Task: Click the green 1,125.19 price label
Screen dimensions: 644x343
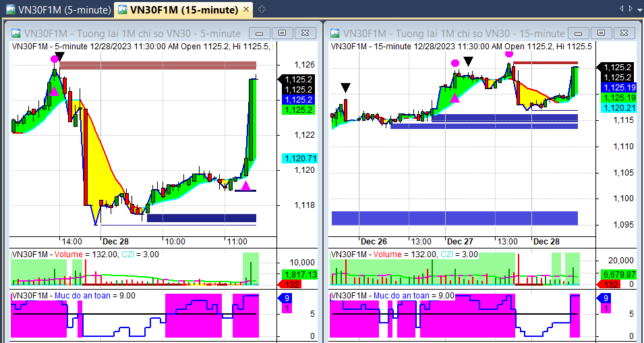Action: point(618,98)
